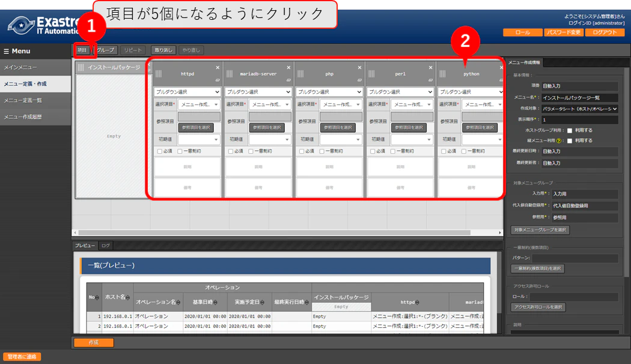Remove the php item column
Image resolution: width=631 pixels, height=364 pixels.
360,67
